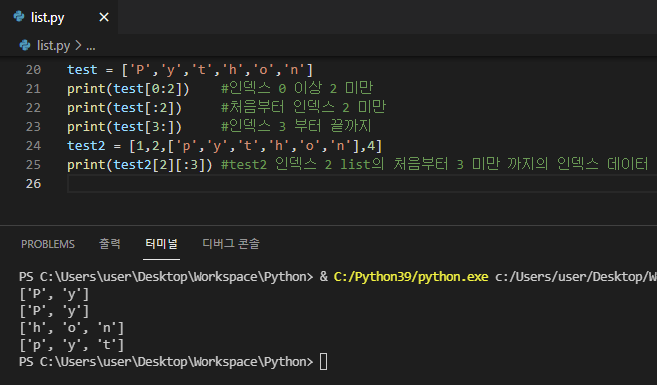Click the comment '#인덱스 0 이상 2 미만'
The image size is (657, 385).
tap(297, 88)
